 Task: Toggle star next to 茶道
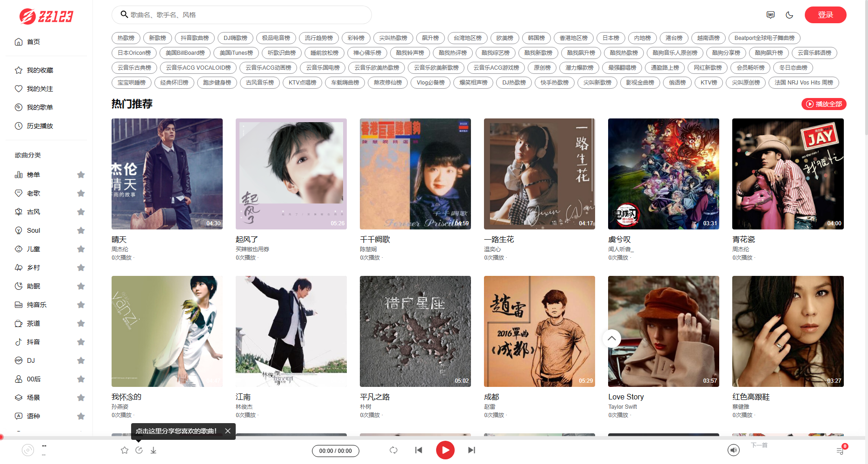coord(81,323)
